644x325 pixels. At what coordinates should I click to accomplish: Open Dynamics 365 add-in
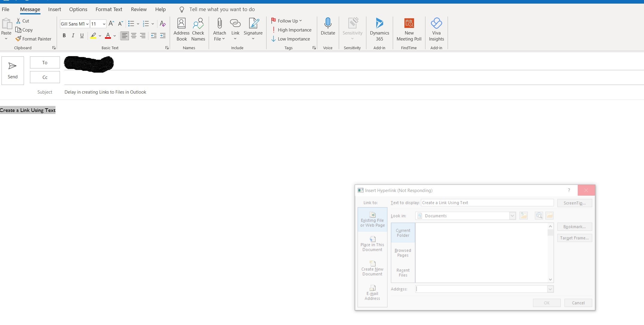[379, 29]
